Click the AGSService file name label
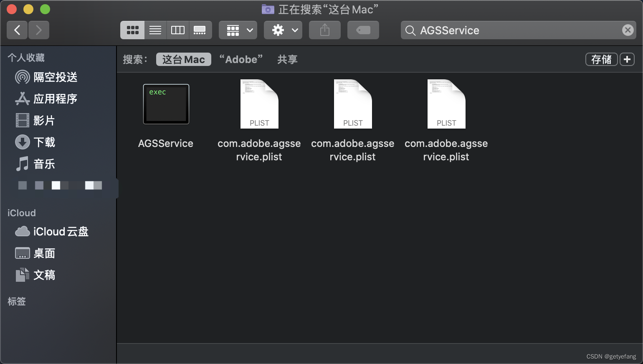 166,144
